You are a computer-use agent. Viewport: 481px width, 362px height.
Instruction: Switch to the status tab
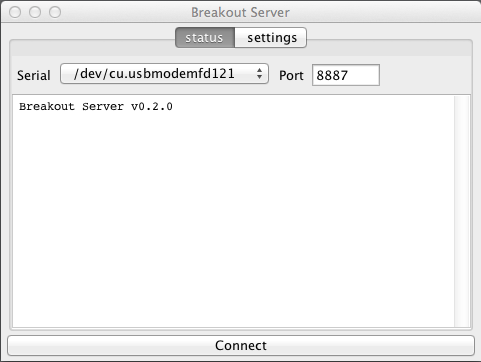coord(205,38)
